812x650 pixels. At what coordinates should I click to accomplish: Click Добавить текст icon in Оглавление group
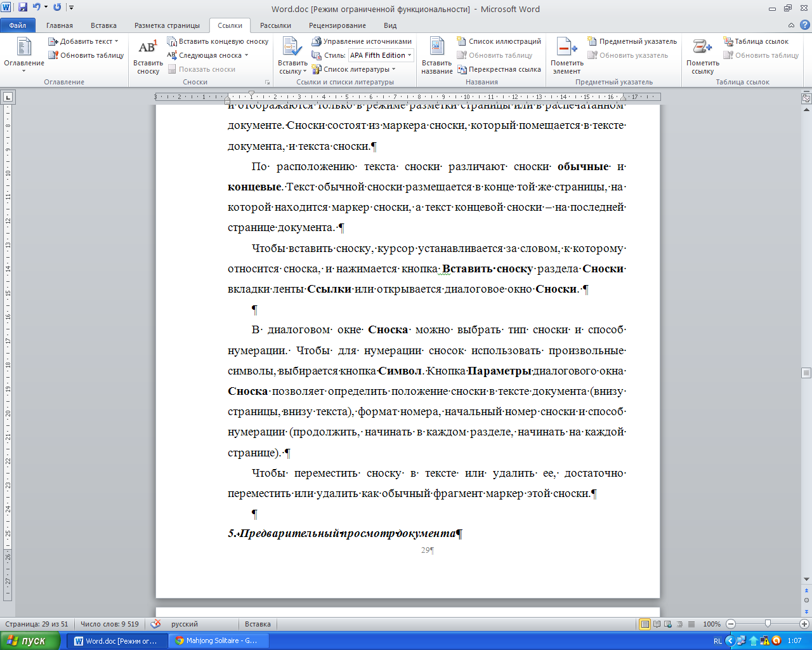click(x=53, y=41)
